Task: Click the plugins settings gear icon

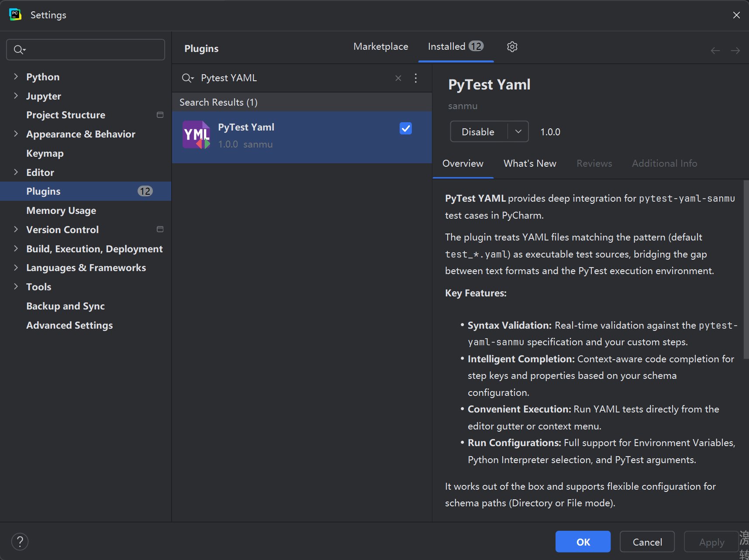Action: pos(512,47)
